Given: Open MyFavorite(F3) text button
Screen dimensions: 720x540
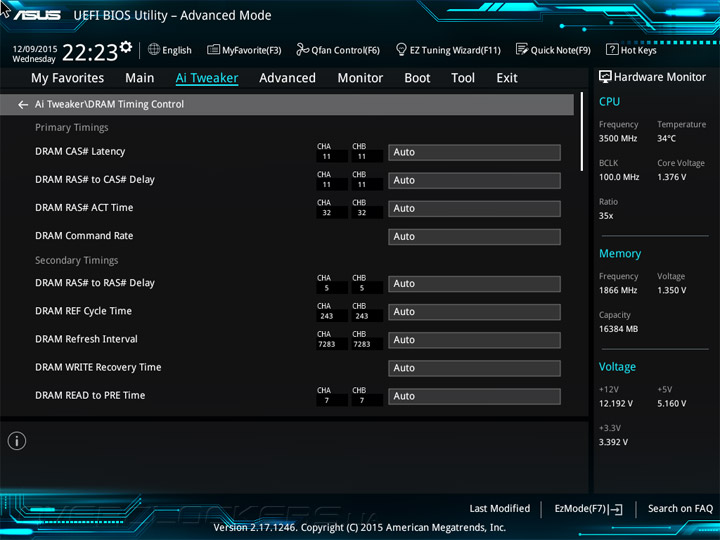Looking at the screenshot, I should (x=252, y=50).
